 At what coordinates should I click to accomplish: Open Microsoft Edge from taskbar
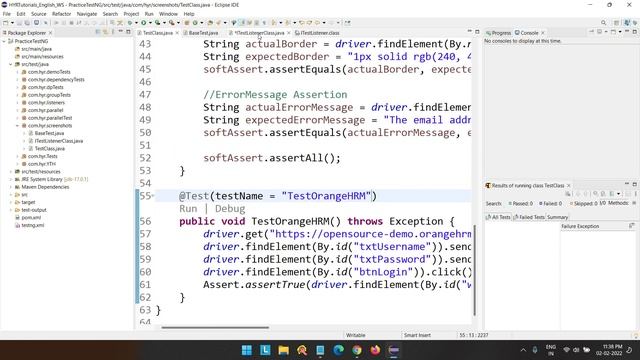pos(338,350)
